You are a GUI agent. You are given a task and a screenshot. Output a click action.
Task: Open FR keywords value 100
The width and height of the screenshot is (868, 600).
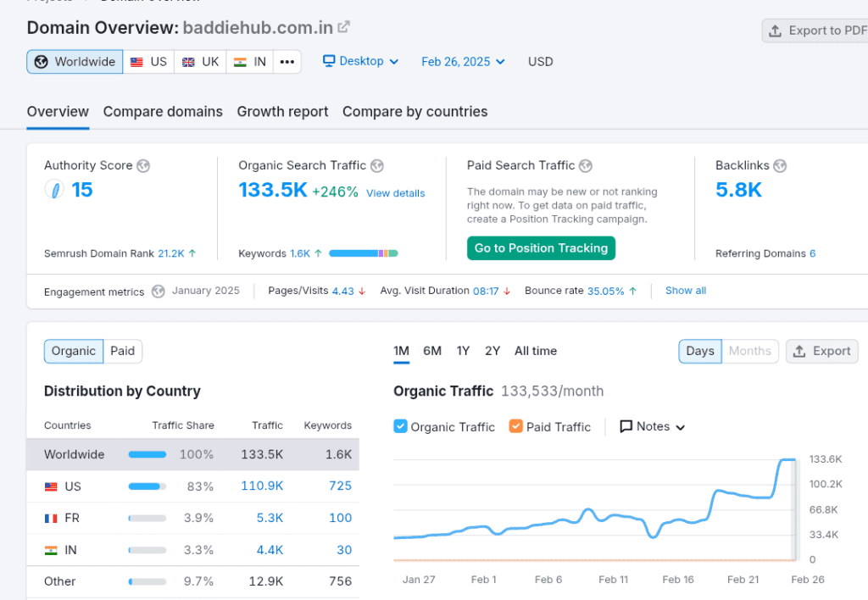[340, 518]
